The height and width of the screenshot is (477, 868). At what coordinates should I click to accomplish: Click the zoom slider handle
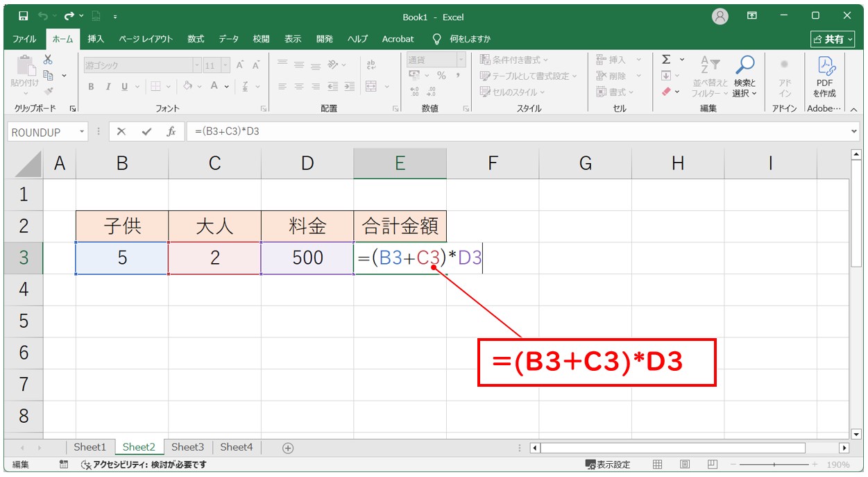tap(776, 465)
